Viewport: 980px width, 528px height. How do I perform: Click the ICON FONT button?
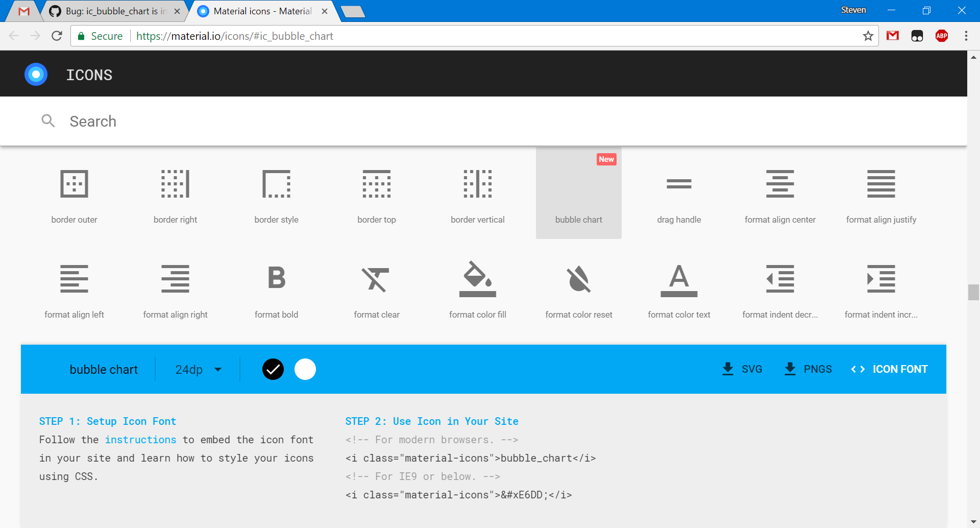(889, 369)
